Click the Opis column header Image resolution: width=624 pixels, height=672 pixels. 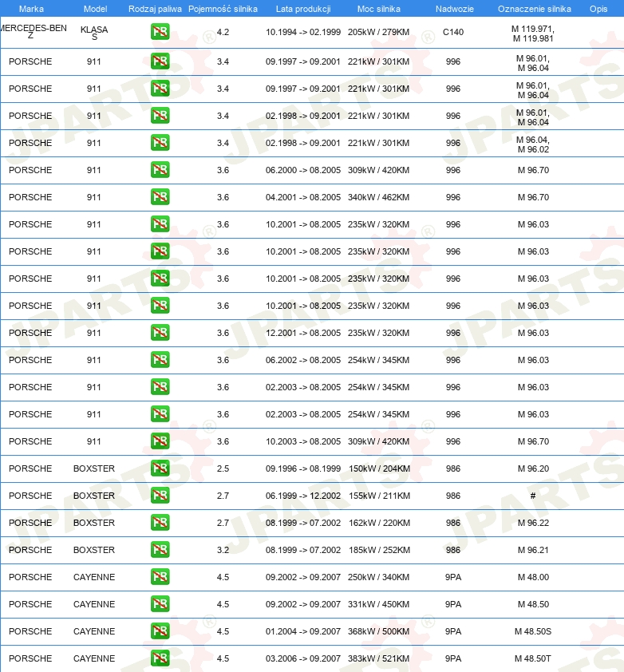coord(598,9)
